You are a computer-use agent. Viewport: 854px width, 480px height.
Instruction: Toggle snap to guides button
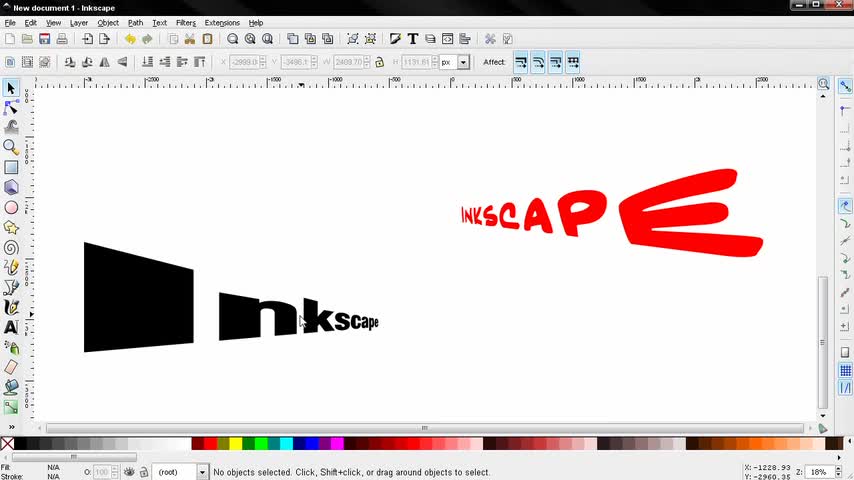[x=845, y=388]
